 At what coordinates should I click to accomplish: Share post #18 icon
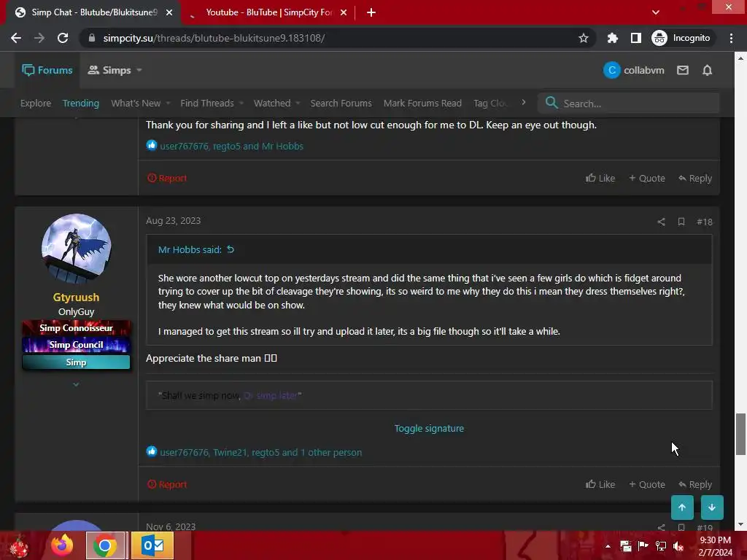661,222
